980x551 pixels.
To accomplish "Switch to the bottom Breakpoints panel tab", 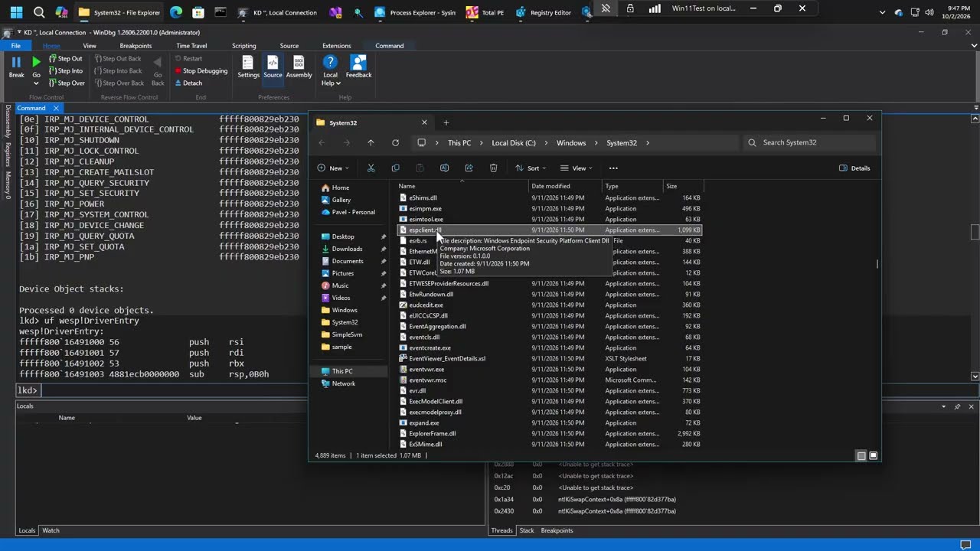I will tap(557, 530).
